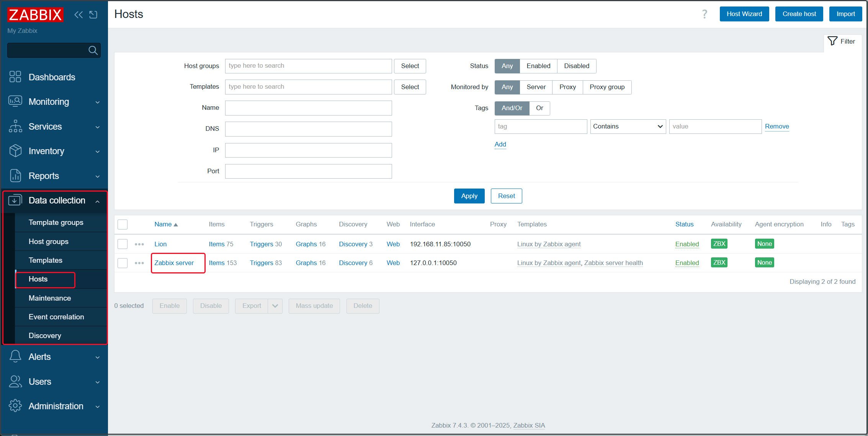
Task: Go to Maintenance menu item
Action: [49, 298]
